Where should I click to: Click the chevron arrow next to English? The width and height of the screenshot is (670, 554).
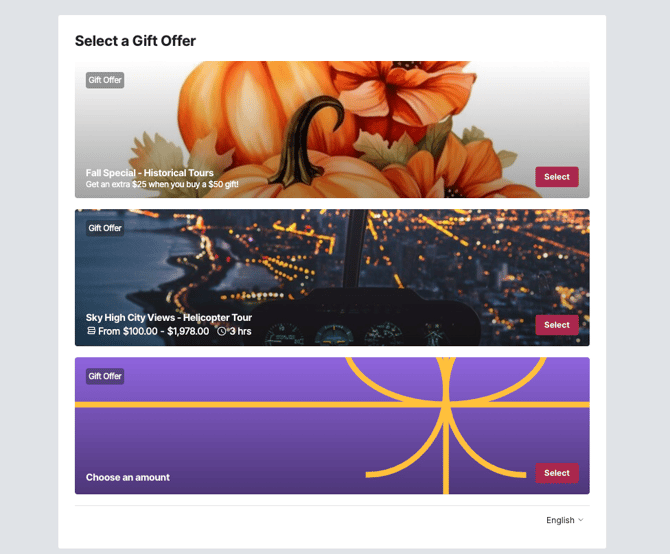pos(580,520)
